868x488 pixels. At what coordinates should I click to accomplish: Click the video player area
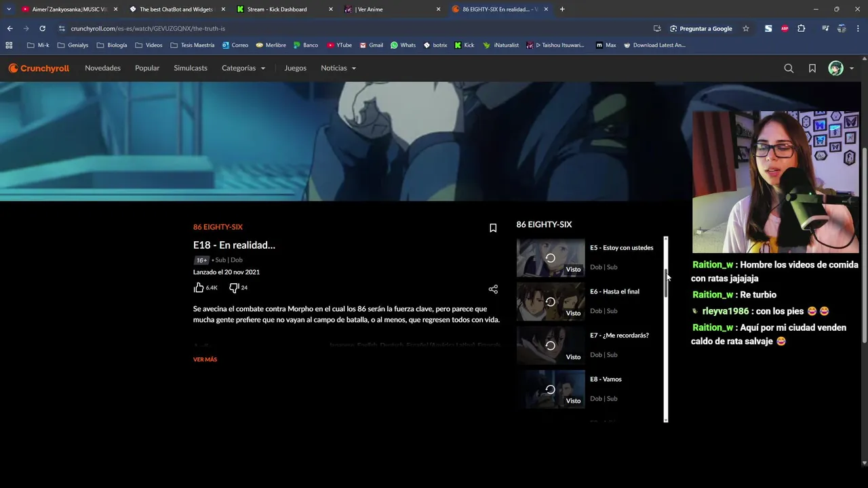tap(344, 141)
